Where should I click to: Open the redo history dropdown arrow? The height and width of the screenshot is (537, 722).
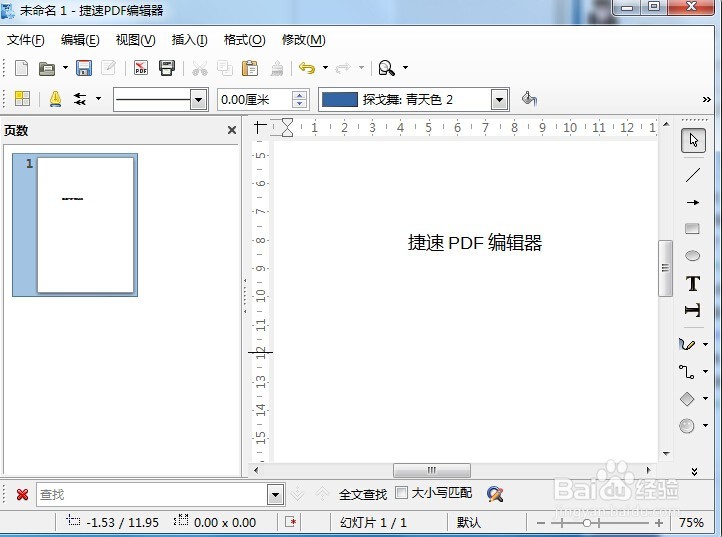pyautogui.click(x=361, y=68)
